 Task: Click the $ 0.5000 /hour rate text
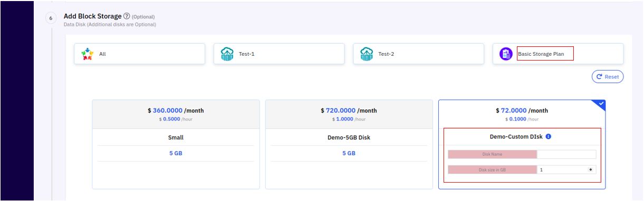click(176, 119)
